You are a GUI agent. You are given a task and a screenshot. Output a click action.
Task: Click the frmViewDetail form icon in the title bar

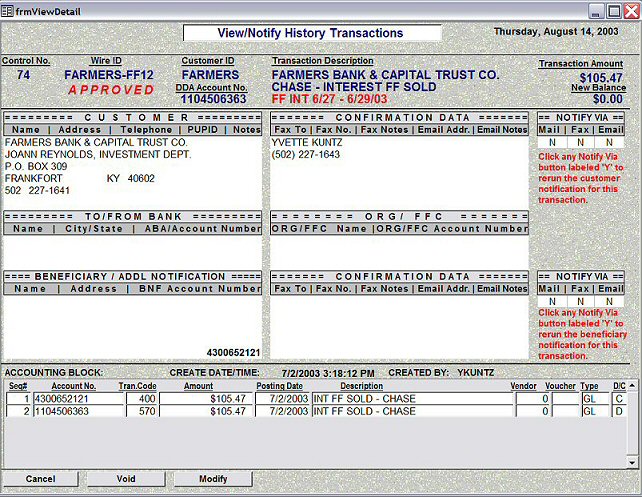pyautogui.click(x=7, y=11)
